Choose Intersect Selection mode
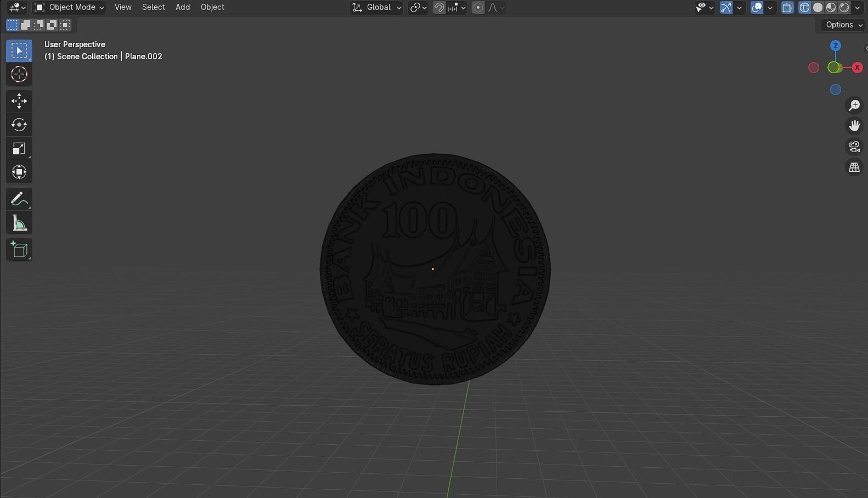This screenshot has width=868, height=498. click(x=65, y=25)
